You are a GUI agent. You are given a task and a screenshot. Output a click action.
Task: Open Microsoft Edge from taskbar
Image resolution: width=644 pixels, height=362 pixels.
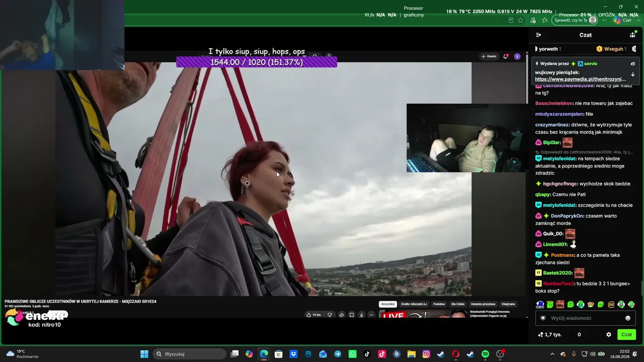point(264,354)
